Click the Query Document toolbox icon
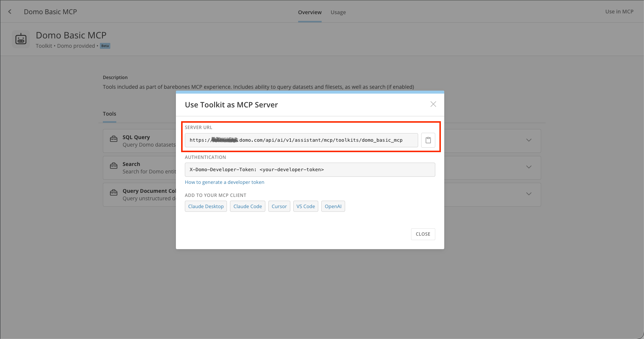 [114, 193]
